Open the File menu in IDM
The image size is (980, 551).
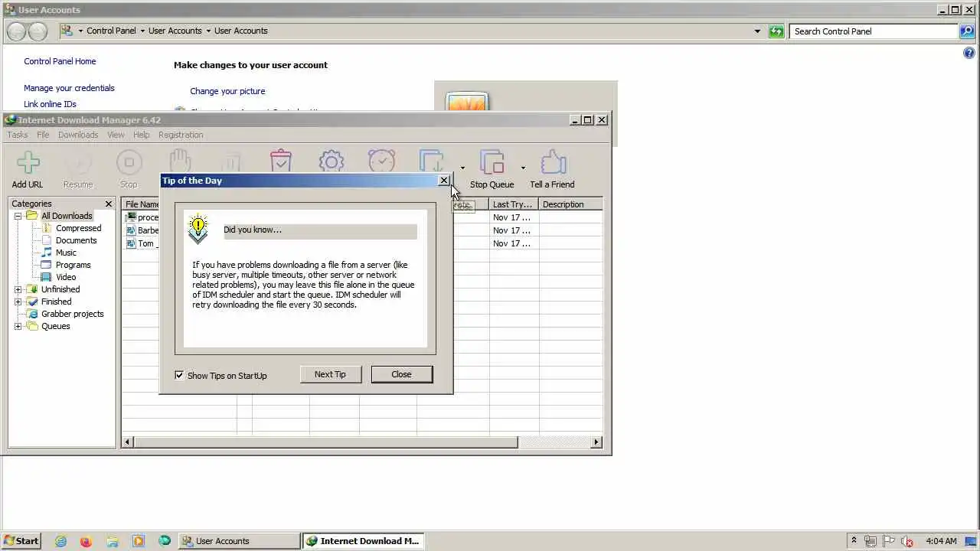pos(43,135)
